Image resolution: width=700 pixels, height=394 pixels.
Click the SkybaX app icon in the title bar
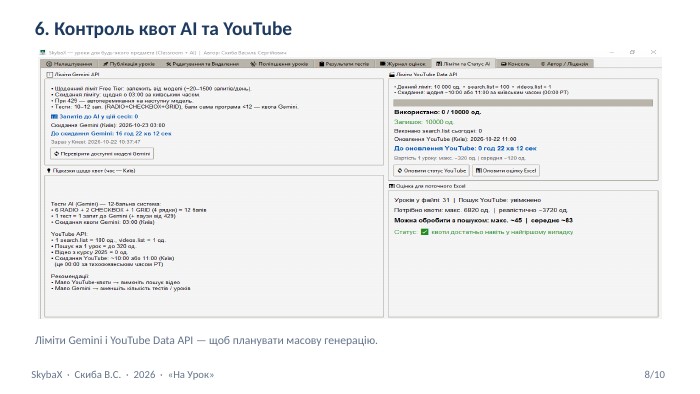click(x=43, y=53)
